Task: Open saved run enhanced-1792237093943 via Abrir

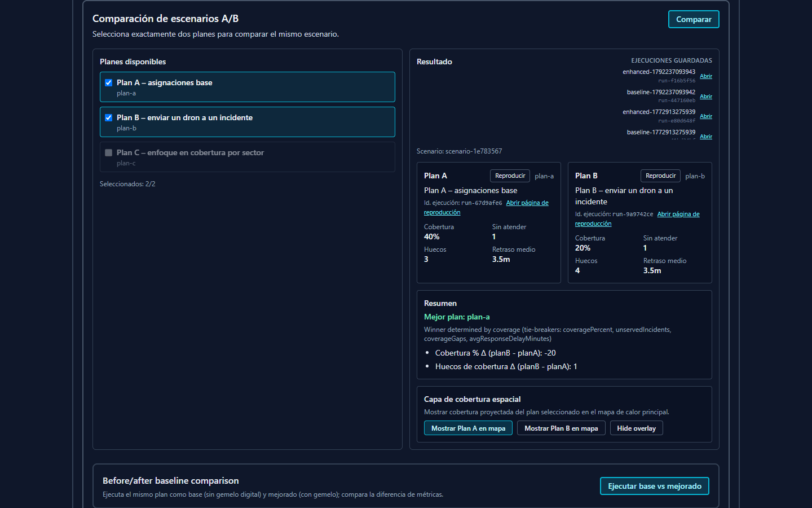Action: click(706, 76)
